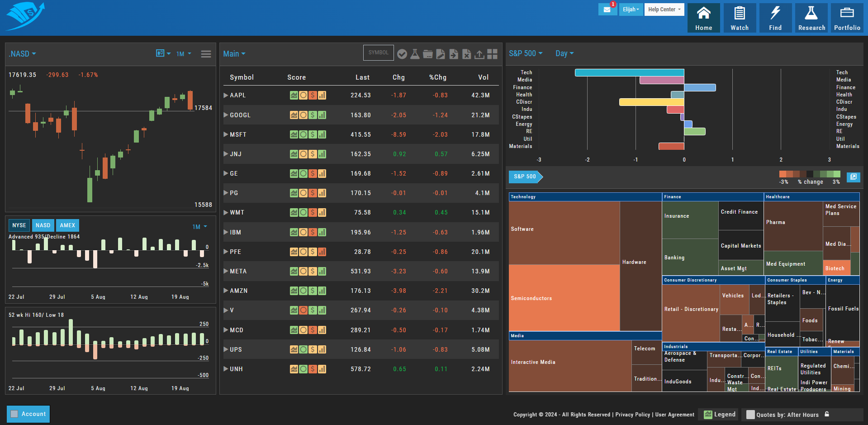Click PFE bar chart score icon

pyautogui.click(x=322, y=252)
